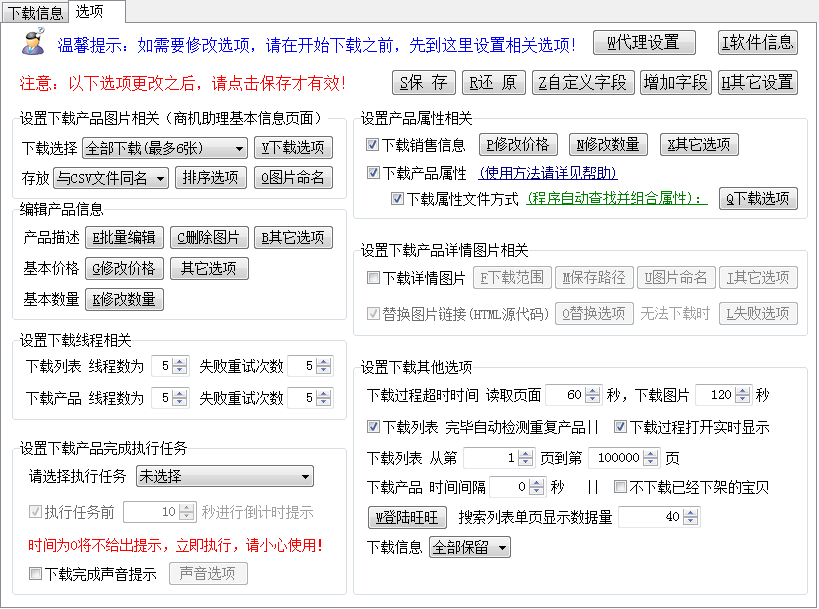Click the S保存 button
The width and height of the screenshot is (819, 609).
tap(424, 83)
